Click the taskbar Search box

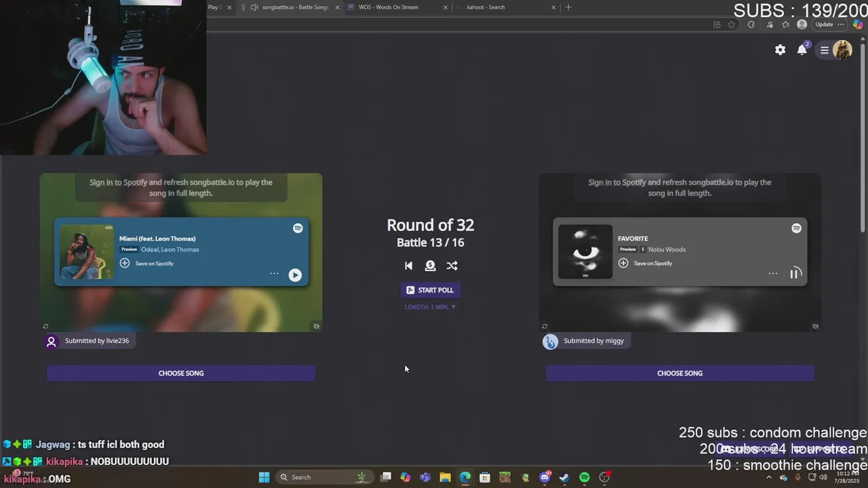325,477
